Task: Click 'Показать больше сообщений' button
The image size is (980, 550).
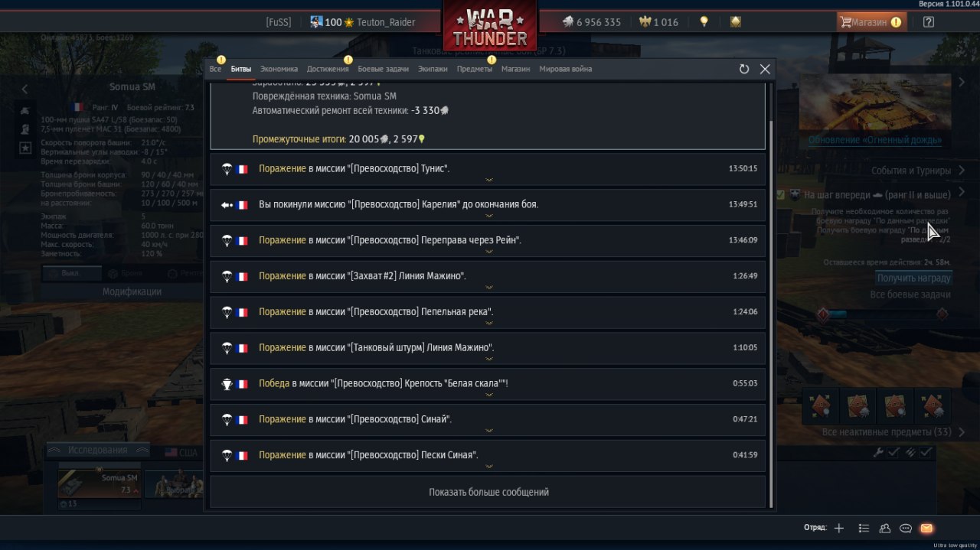Action: [x=488, y=492]
